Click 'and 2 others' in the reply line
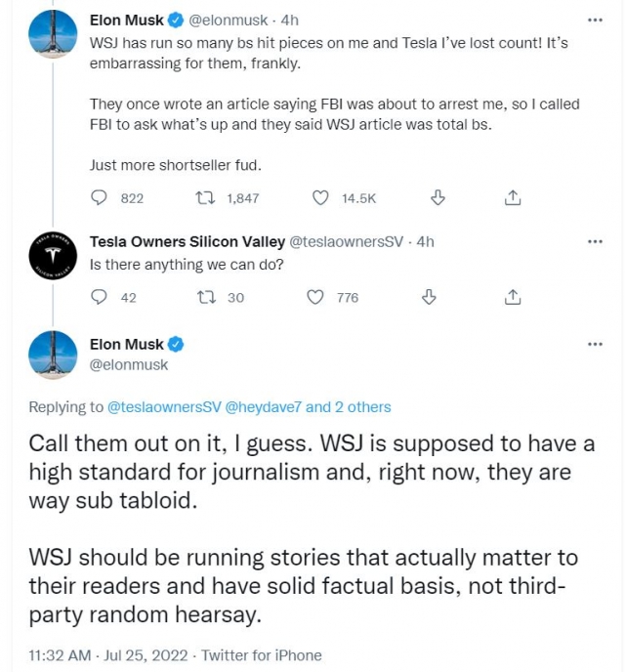The image size is (625, 672). pyautogui.click(x=348, y=406)
